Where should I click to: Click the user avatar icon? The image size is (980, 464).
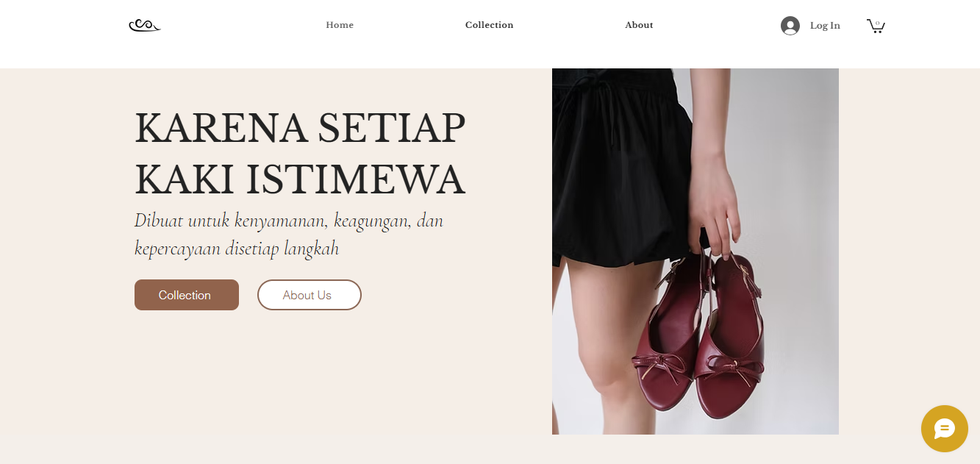pyautogui.click(x=790, y=26)
